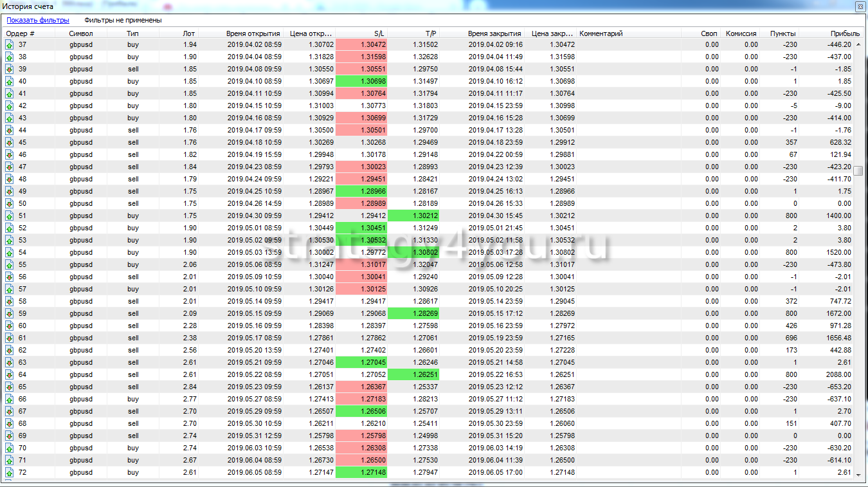This screenshot has height=487, width=868.
Task: Click the 'Время открытия' column header
Action: [253, 33]
